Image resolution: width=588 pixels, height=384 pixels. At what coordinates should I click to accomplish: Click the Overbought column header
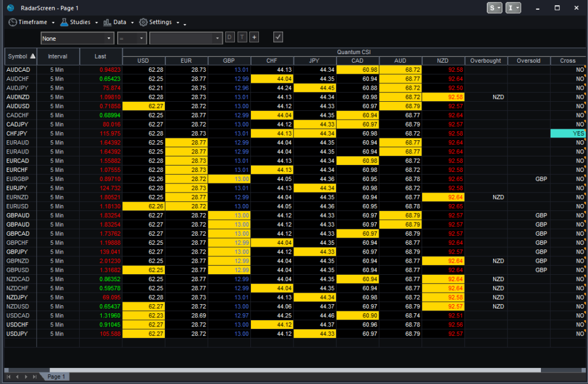click(485, 60)
